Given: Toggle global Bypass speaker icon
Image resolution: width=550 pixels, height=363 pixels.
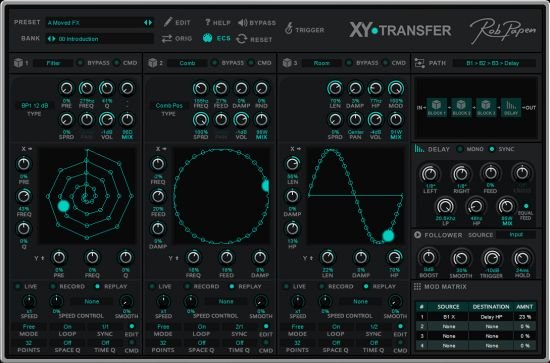Looking at the screenshot, I should 242,23.
